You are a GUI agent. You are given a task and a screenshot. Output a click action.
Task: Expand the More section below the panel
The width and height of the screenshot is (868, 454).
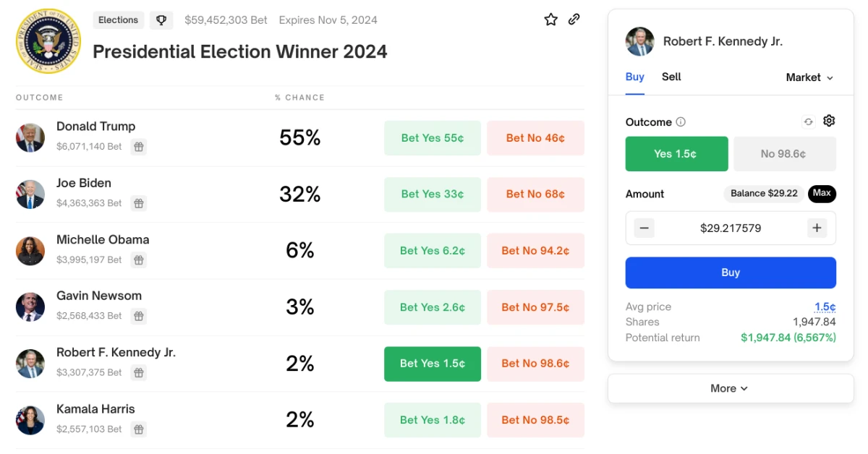click(x=731, y=388)
